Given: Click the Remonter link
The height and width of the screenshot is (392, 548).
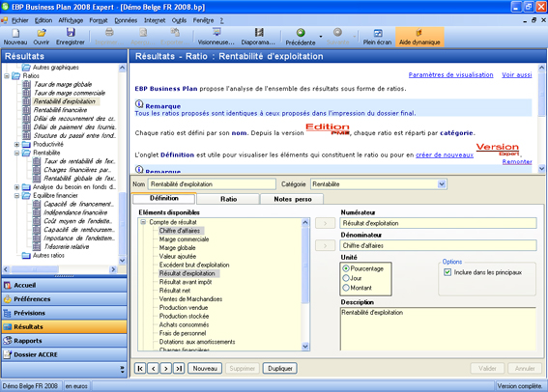Looking at the screenshot, I should (x=517, y=161).
